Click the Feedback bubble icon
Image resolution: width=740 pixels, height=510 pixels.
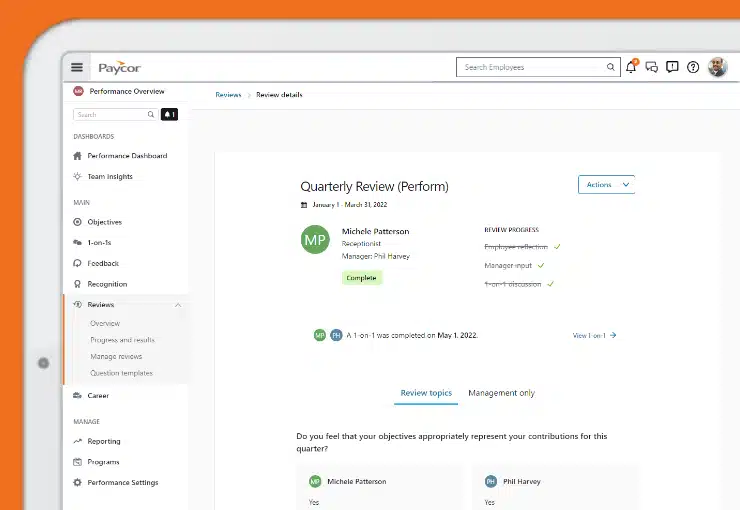click(x=77, y=263)
